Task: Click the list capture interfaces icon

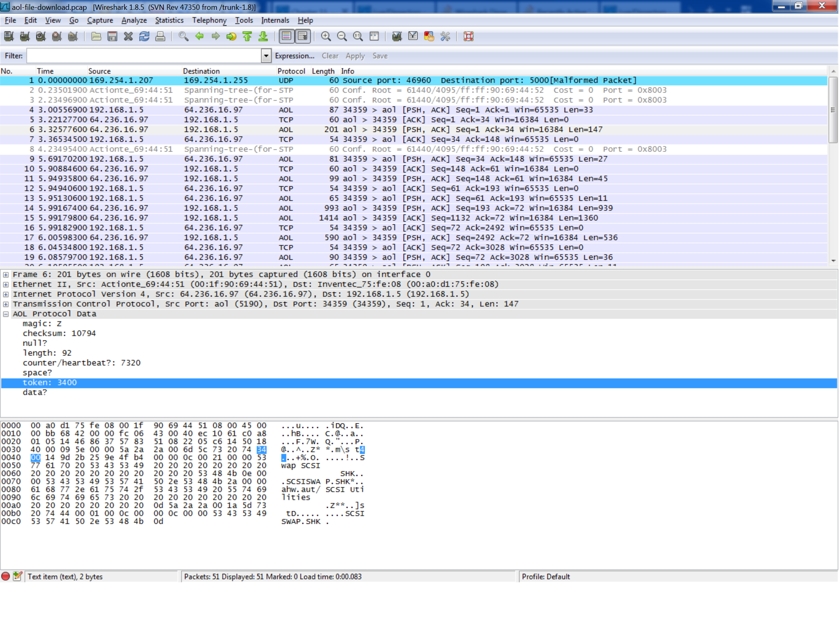Action: click(9, 36)
